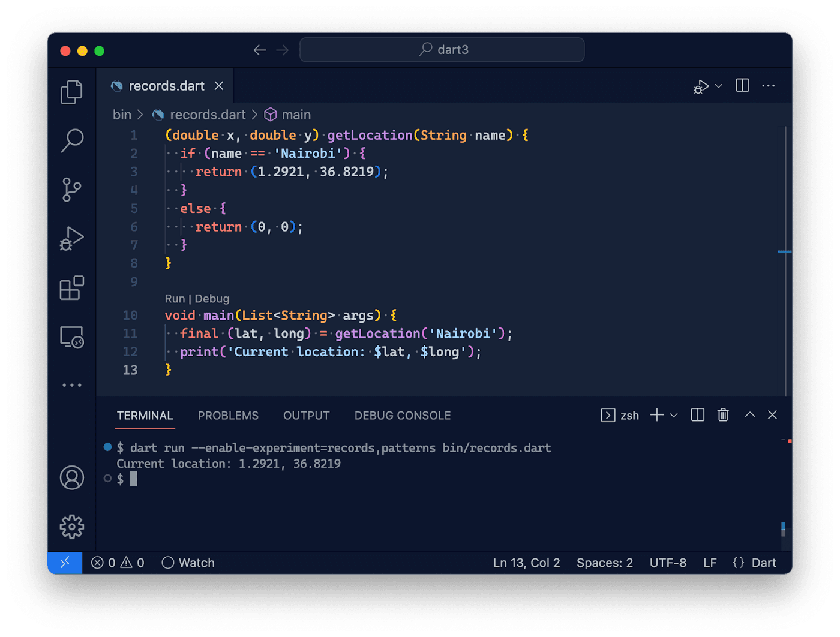Select the records.dart editor tab
This screenshot has height=637, width=840.
(x=167, y=86)
